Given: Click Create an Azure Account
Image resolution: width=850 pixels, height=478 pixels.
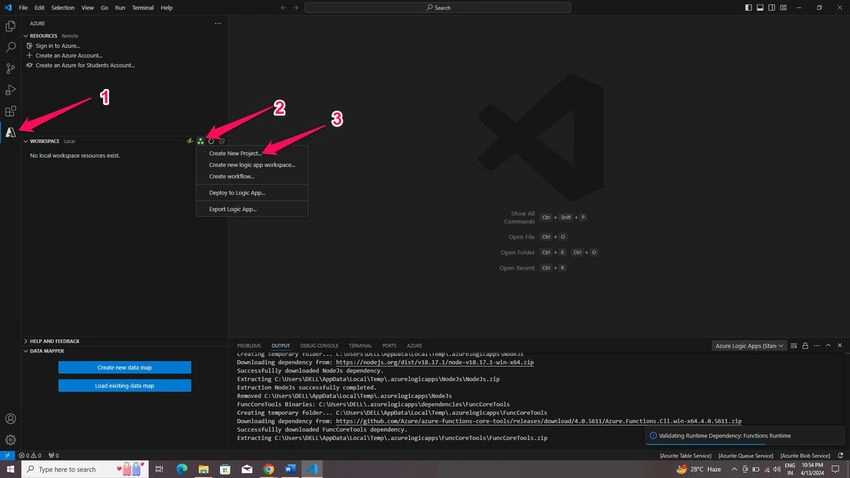Looking at the screenshot, I should point(69,55).
